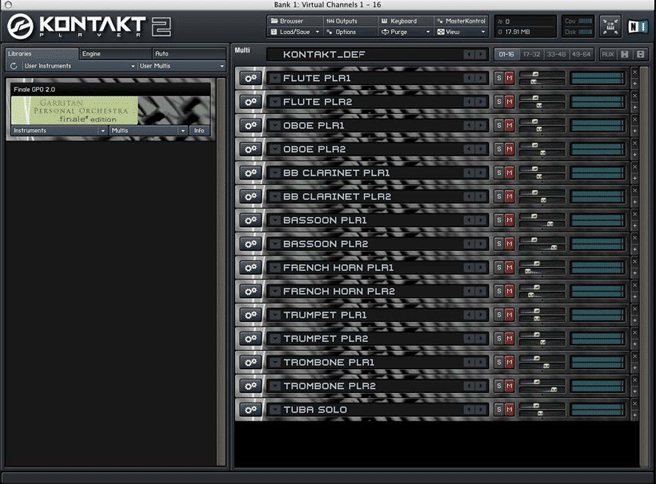Open the library Instruments dropdown
The width and height of the screenshot is (656, 484).
(x=59, y=131)
